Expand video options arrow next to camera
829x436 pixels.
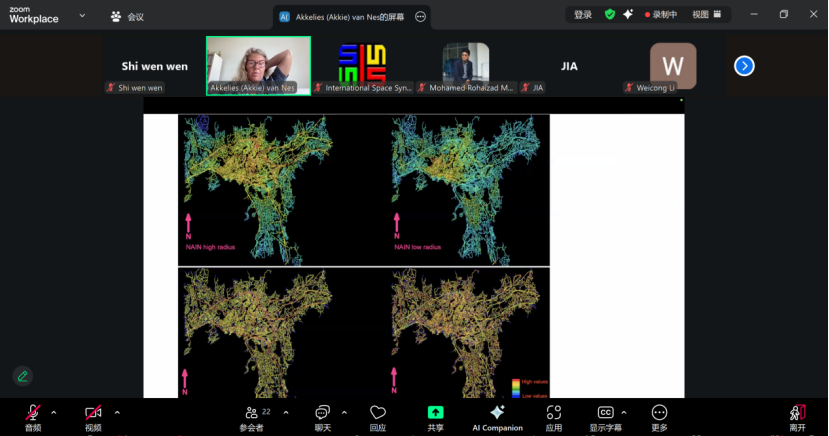(117, 412)
